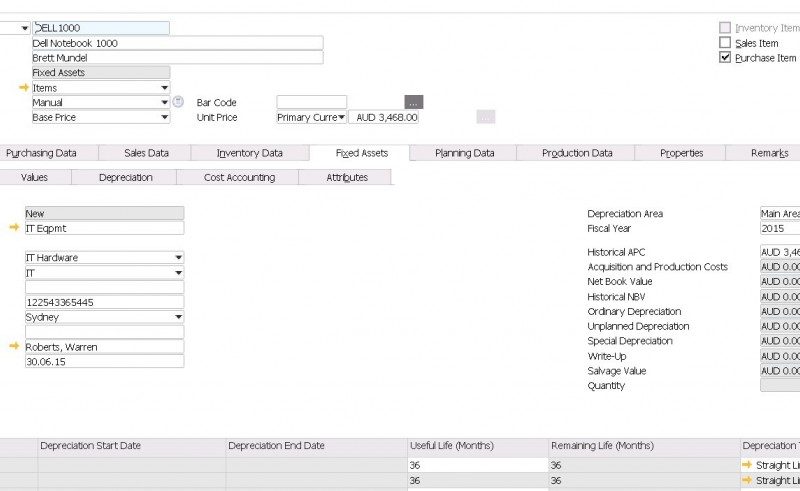This screenshot has width=800, height=491.
Task: Click the Remaining Life (Months) column header
Action: (644, 446)
